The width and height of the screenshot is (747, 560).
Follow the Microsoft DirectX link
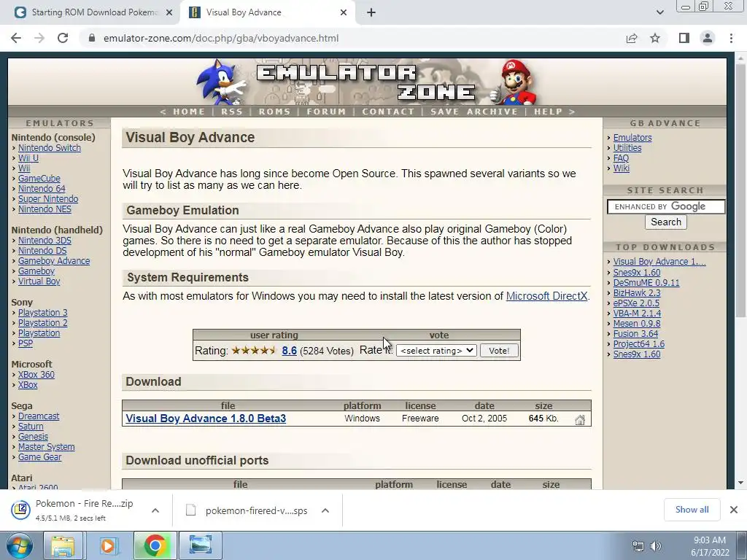click(x=546, y=296)
